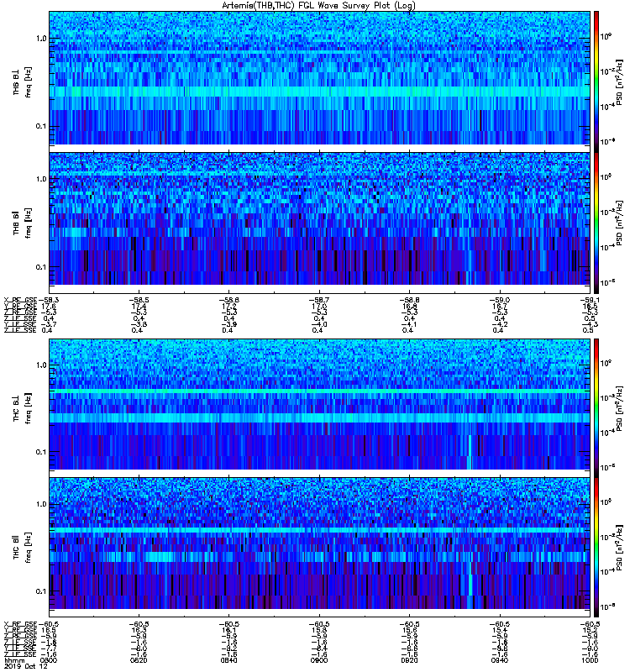Viewport: 630px width, 672px height.
Task: Click the '0840' time axis label
Action: pos(228,660)
